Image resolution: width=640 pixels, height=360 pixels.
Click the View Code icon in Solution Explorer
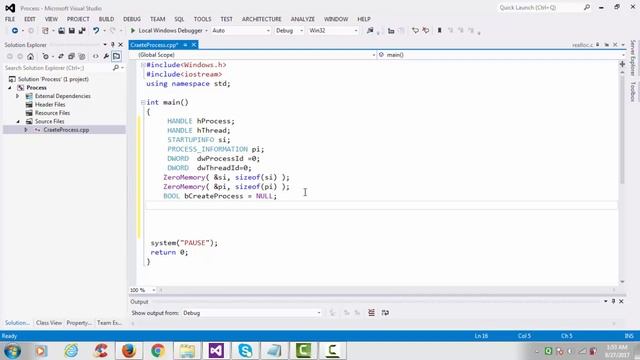[96, 56]
